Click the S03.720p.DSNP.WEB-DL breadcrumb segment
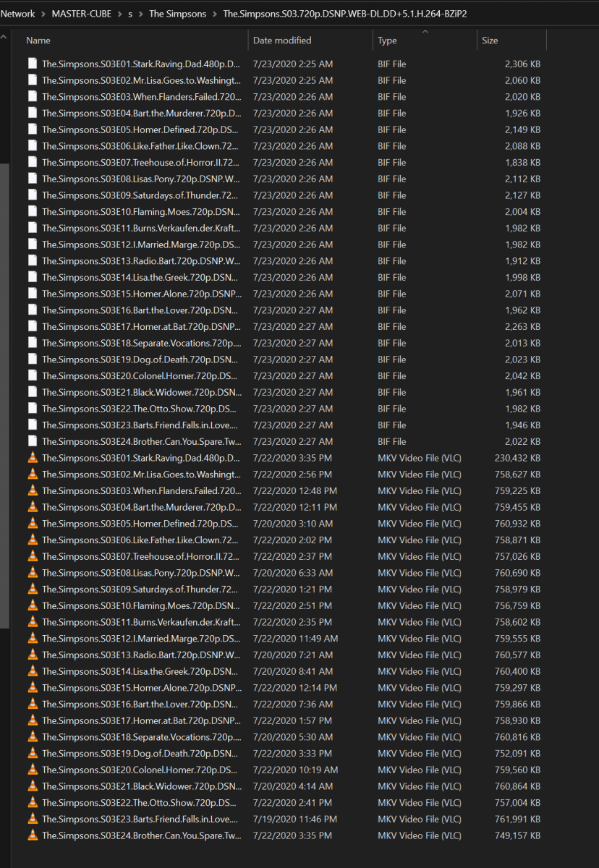 [344, 14]
